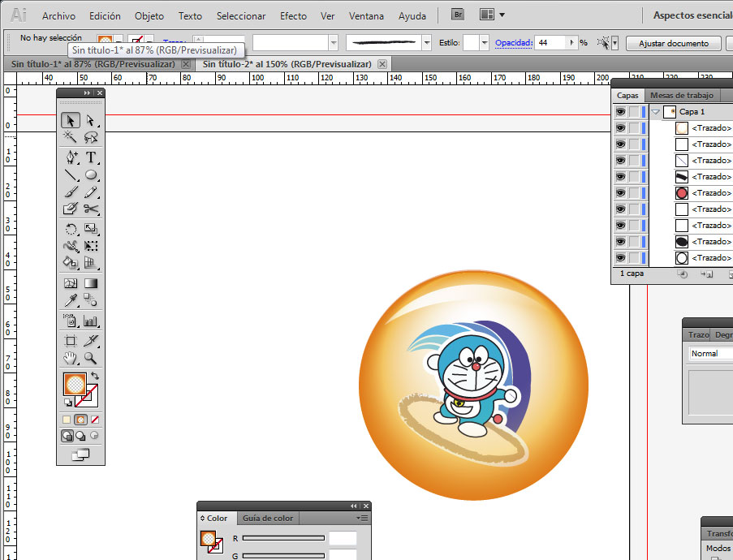Open the Ventana menu
This screenshot has height=560, width=733.
tap(366, 16)
